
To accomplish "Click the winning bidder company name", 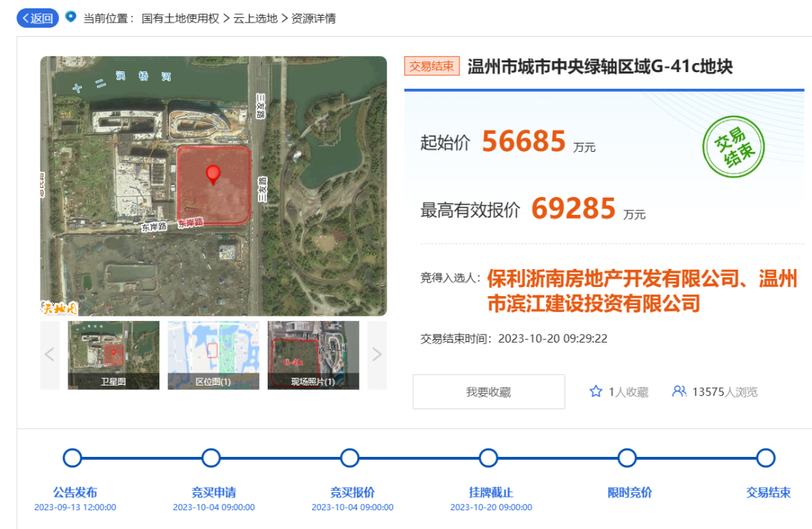I will 642,291.
